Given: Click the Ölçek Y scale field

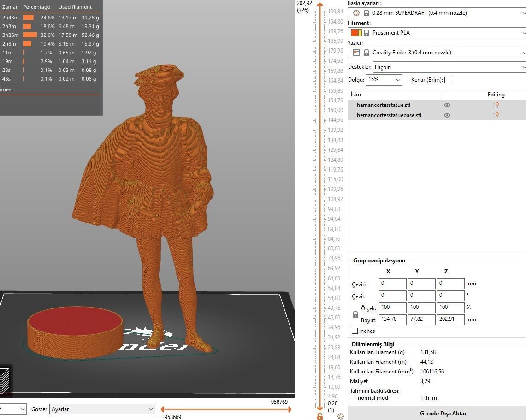Looking at the screenshot, I should [422, 308].
